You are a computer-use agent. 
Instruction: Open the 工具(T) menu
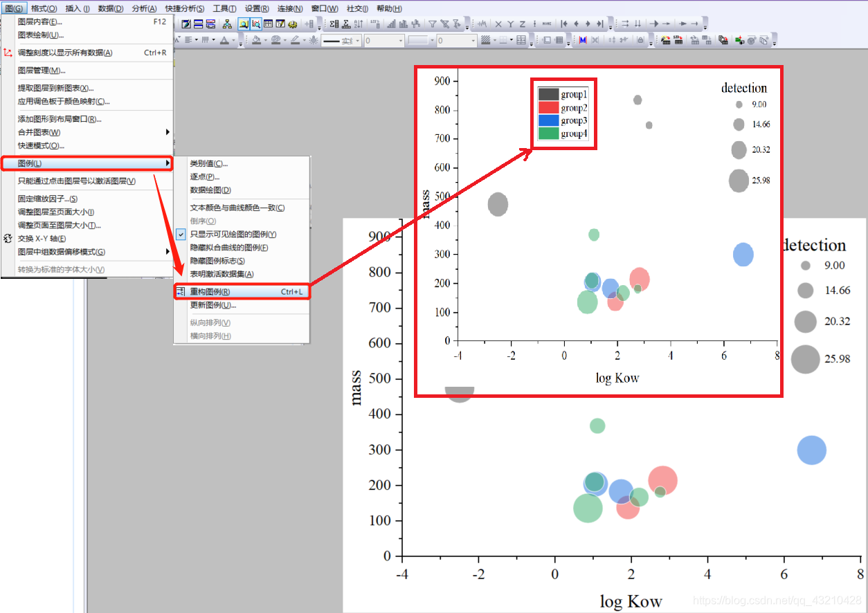click(x=224, y=8)
